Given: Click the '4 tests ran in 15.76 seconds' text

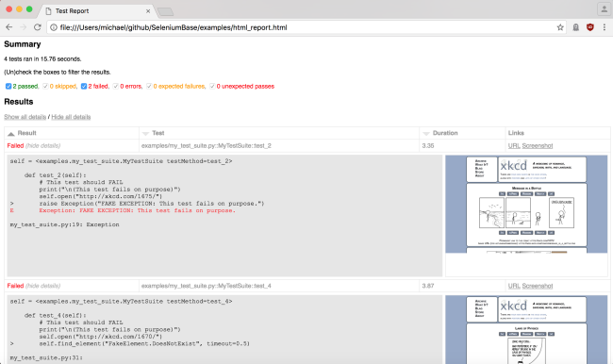Looking at the screenshot, I should click(x=42, y=59).
